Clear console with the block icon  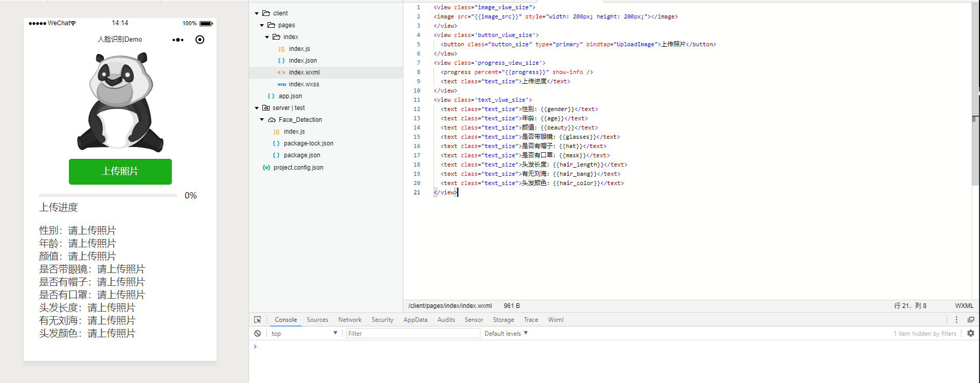(258, 334)
